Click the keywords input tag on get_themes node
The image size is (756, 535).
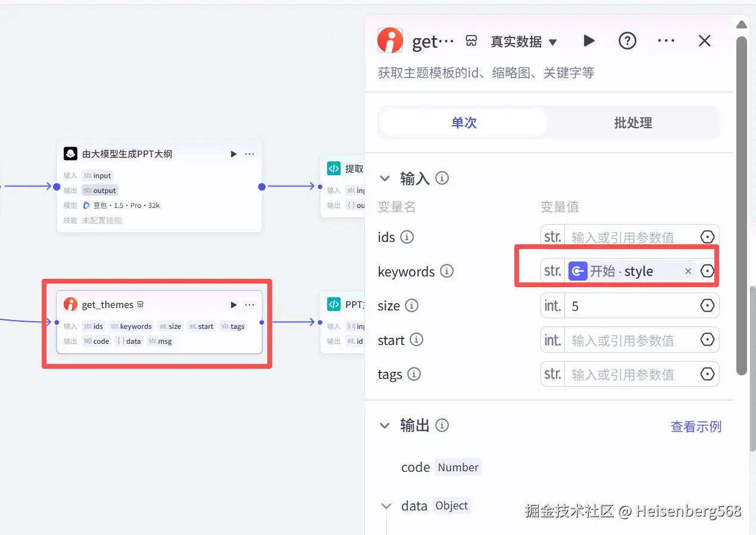(131, 326)
